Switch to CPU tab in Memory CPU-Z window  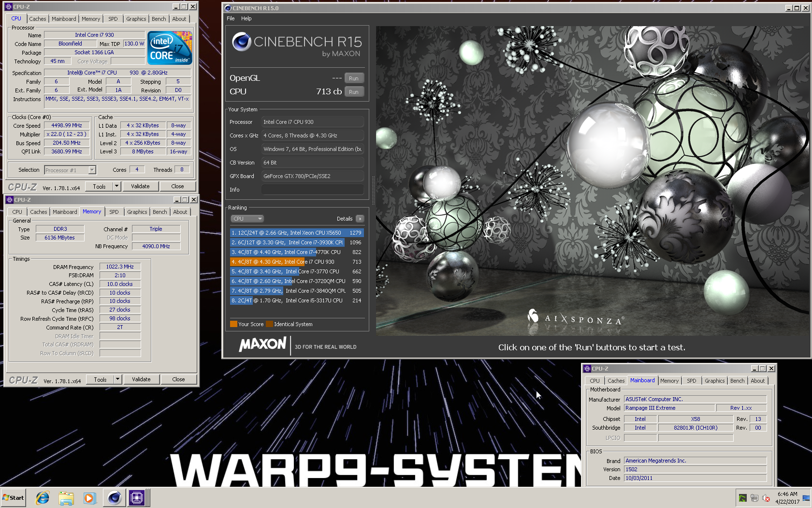coord(17,212)
